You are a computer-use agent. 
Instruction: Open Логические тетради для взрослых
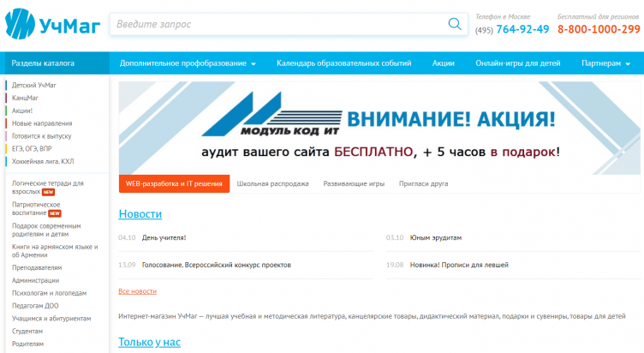[48, 188]
